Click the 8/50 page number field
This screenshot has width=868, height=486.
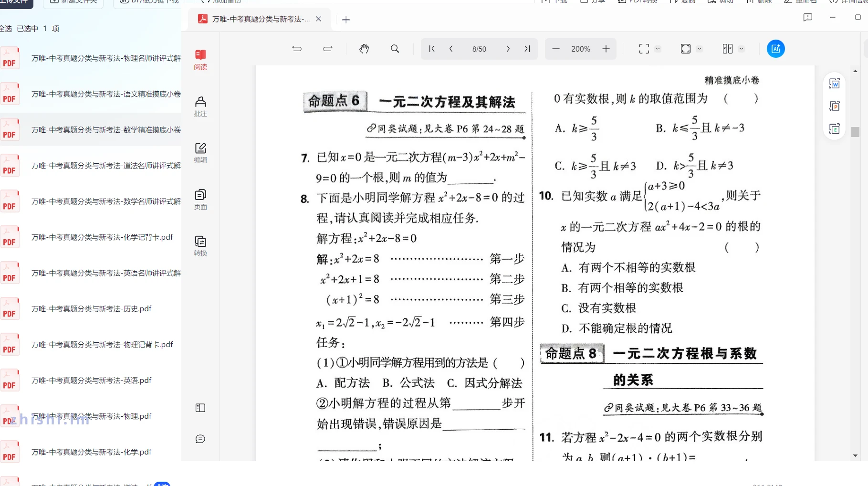pos(479,49)
